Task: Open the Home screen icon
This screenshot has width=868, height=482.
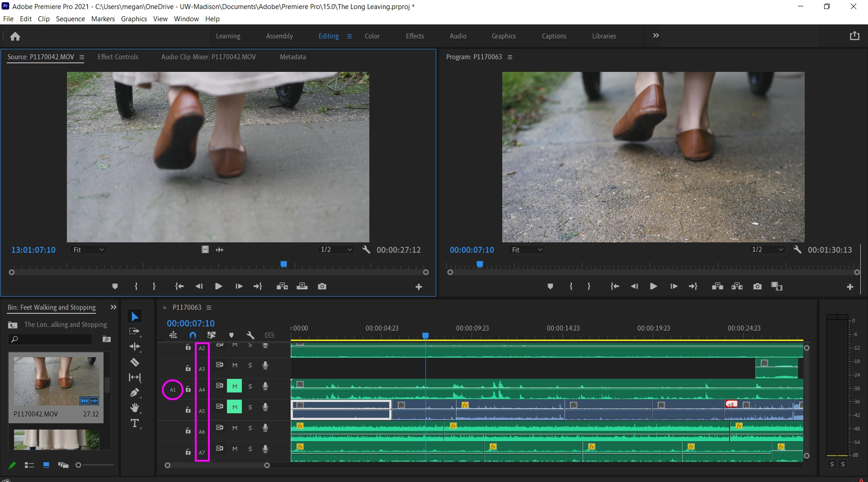Action: click(x=15, y=36)
